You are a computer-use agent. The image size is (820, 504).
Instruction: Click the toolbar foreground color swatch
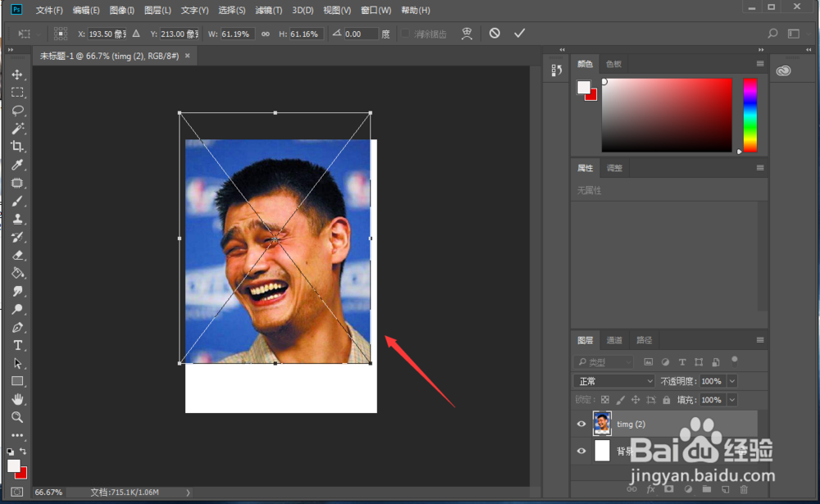click(13, 465)
